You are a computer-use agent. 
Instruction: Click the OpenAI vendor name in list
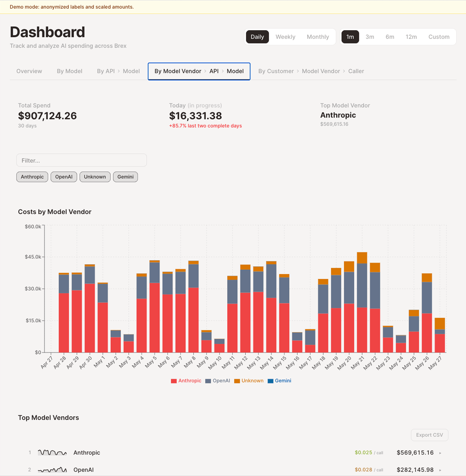click(84, 470)
